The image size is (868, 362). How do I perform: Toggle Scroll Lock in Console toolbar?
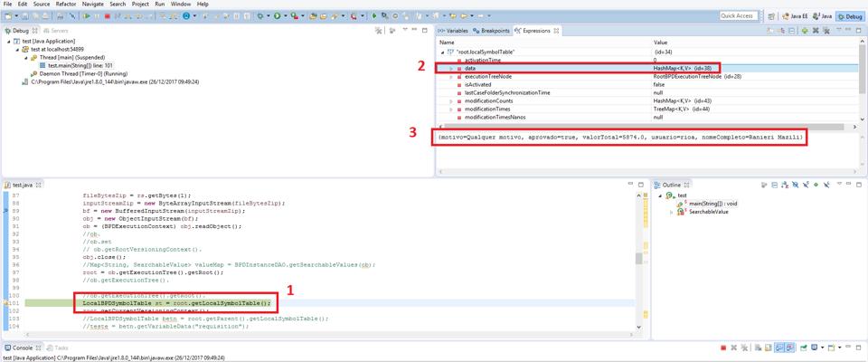point(768,348)
